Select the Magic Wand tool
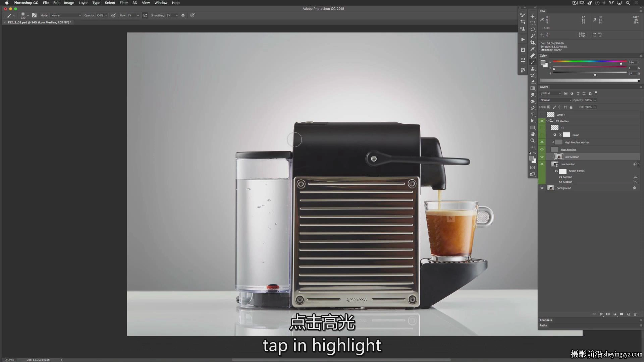The height and width of the screenshot is (362, 644). point(532,36)
